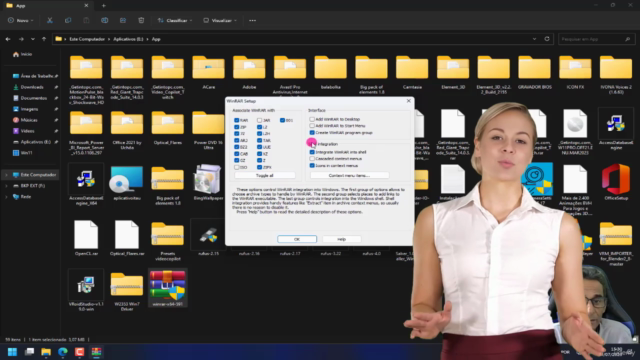
Task: Open the Classificar sort dropdown
Action: (x=174, y=20)
